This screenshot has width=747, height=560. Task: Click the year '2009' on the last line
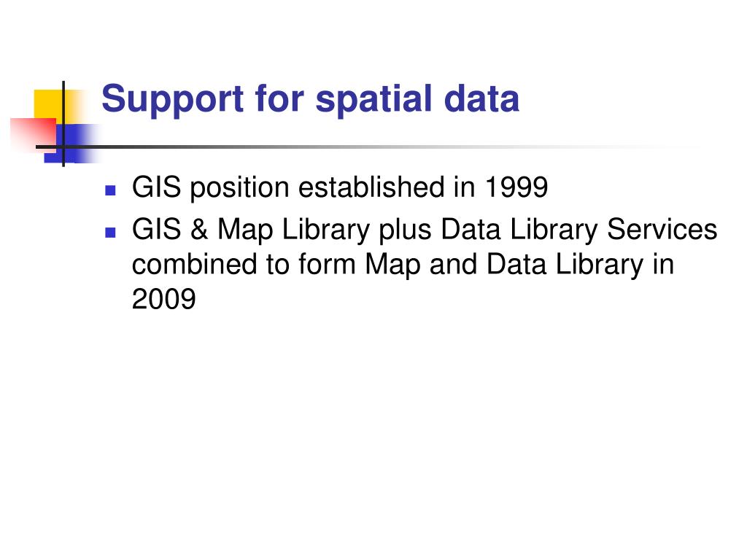coord(164,299)
